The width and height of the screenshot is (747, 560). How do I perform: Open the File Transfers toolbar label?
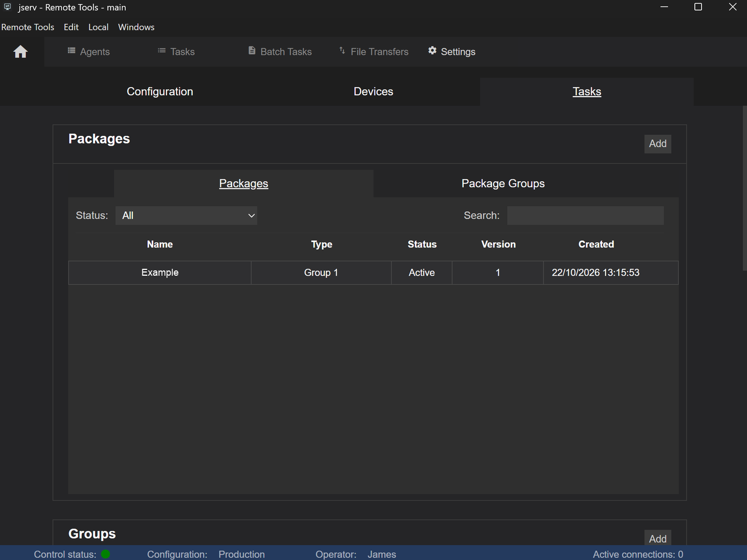click(379, 52)
